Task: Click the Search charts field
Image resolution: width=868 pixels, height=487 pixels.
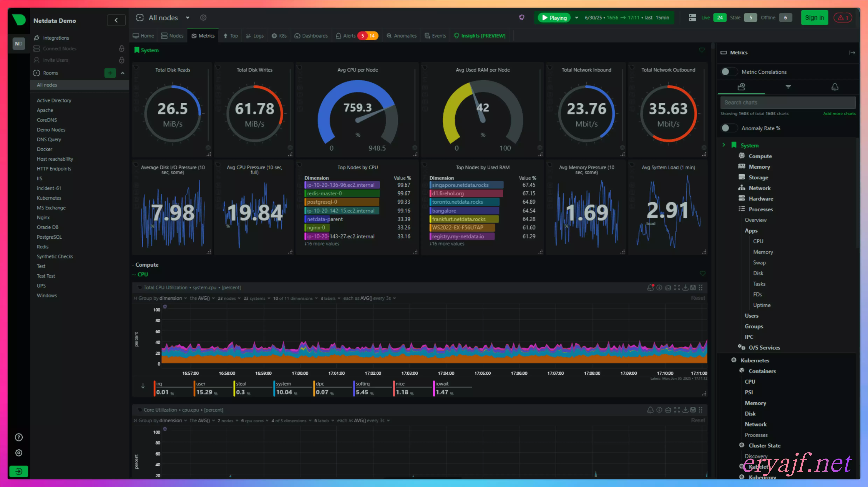Action: point(788,102)
